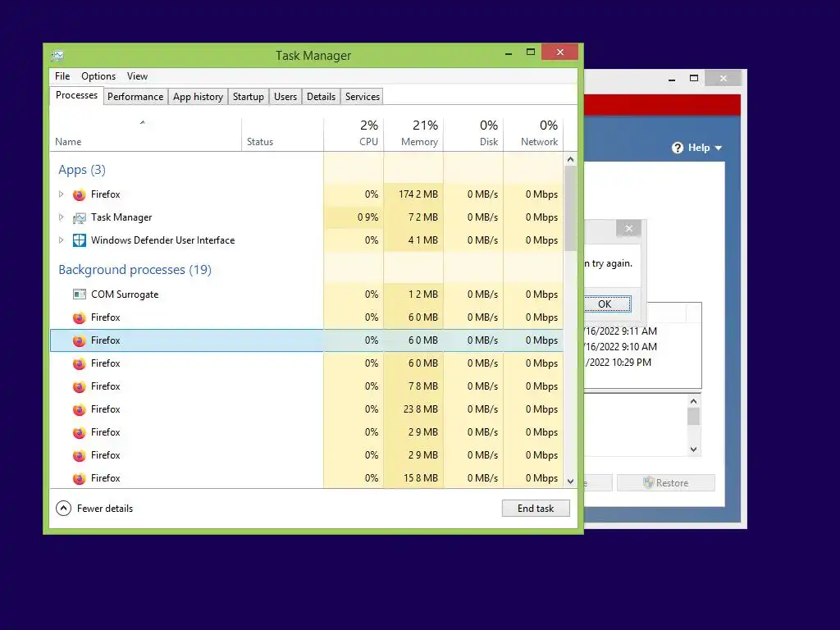Sort processes by Disk column
This screenshot has width=840, height=630.
[x=473, y=133]
